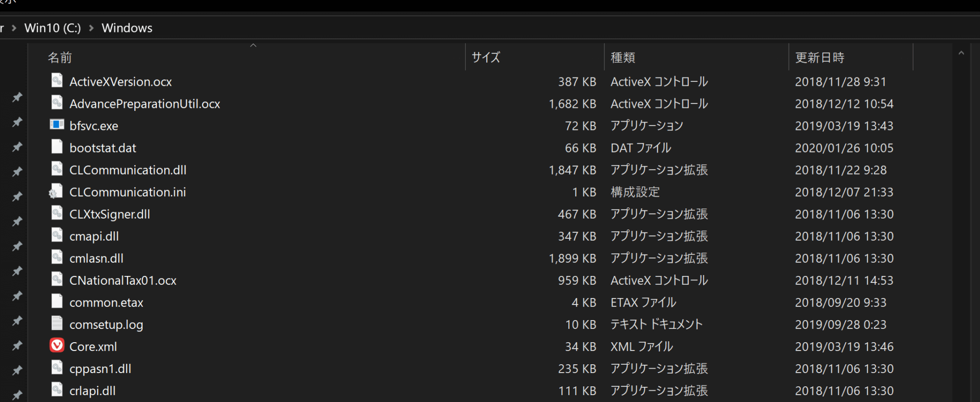Select file name bfsvc.exe

pyautogui.click(x=94, y=126)
